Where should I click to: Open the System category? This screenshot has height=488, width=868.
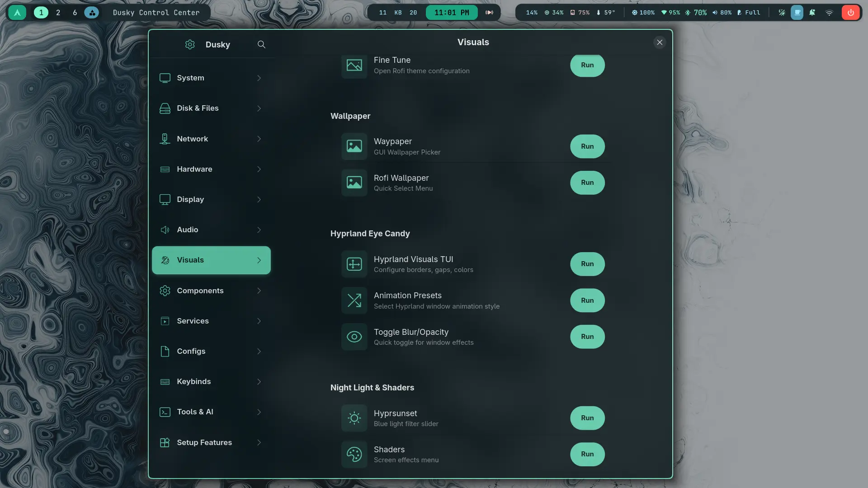[211, 78]
